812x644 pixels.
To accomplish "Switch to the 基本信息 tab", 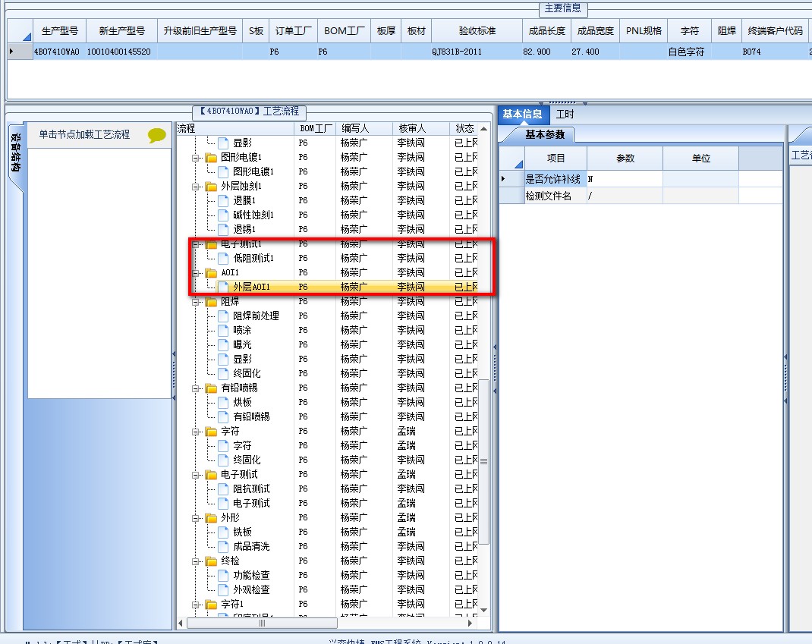I will pos(523,115).
